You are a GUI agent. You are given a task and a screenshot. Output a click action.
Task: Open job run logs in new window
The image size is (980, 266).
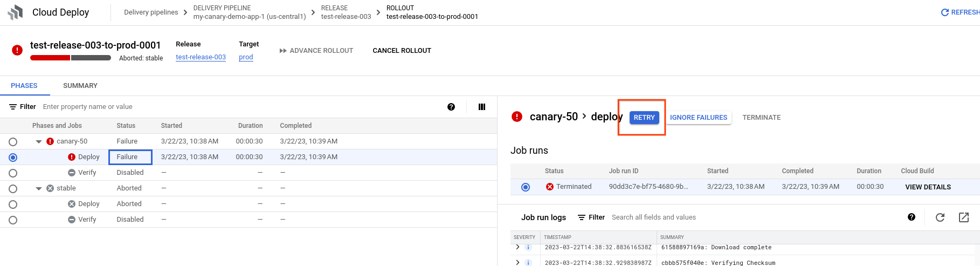pos(964,217)
